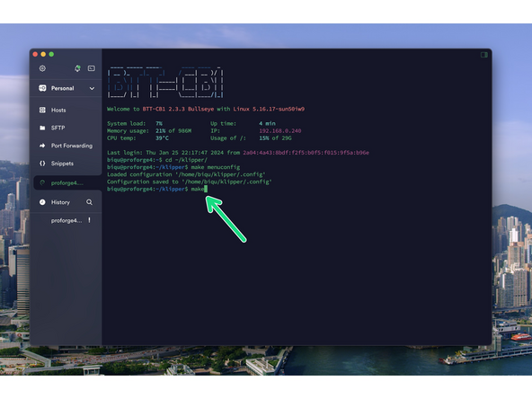Click the exclamation mark beside history proforge4
The image size is (532, 399).
click(89, 220)
